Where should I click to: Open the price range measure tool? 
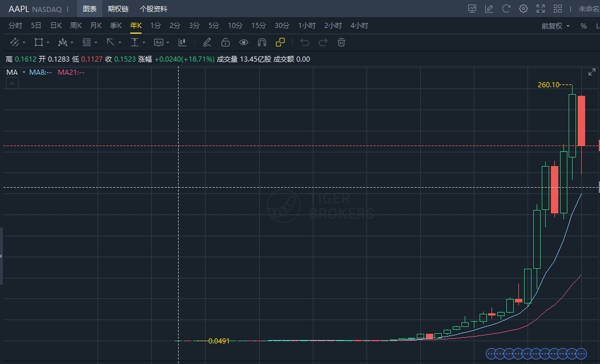pos(134,42)
